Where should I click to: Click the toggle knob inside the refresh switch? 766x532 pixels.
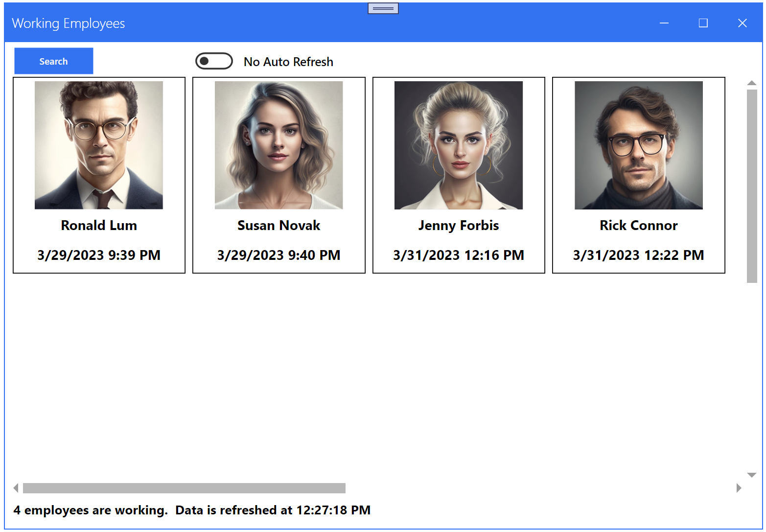coord(206,61)
